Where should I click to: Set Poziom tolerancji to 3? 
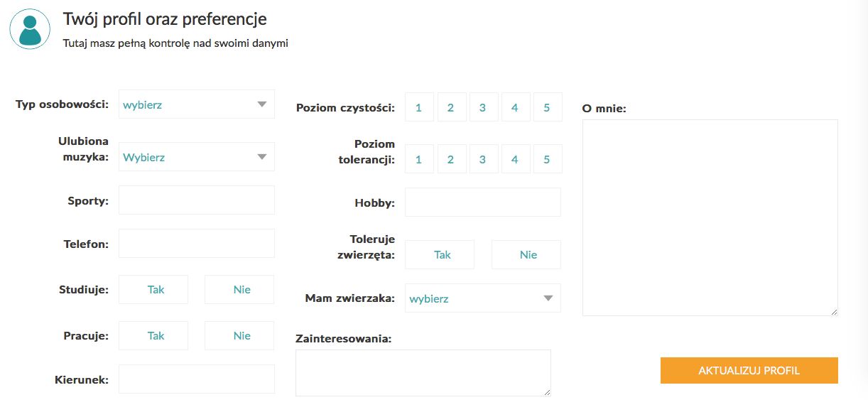483,159
